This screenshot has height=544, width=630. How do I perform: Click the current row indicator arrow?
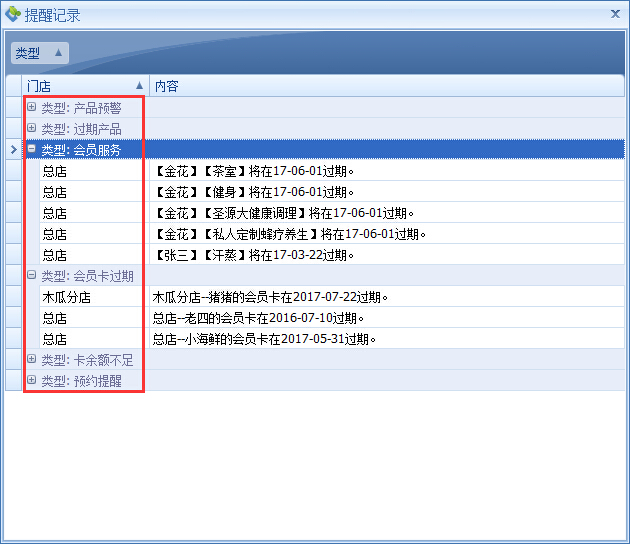13,150
